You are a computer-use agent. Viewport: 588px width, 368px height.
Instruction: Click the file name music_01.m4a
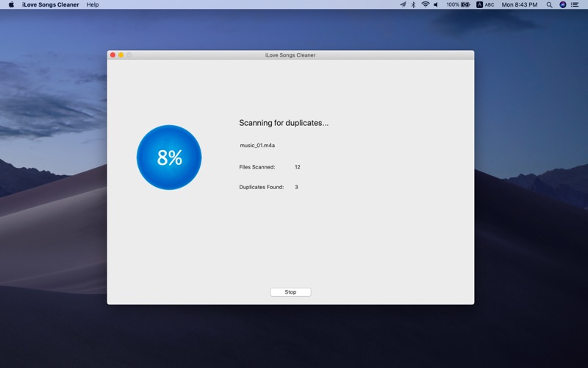pos(257,145)
